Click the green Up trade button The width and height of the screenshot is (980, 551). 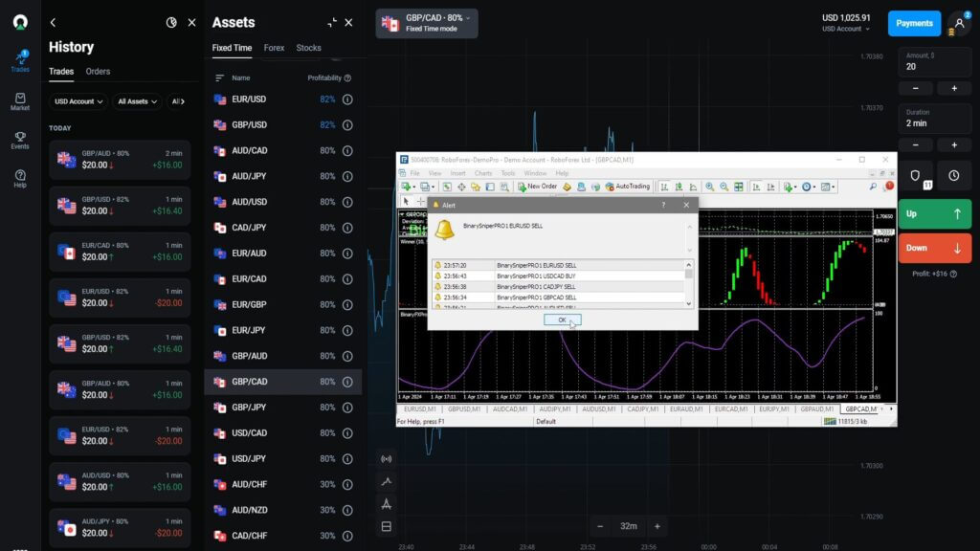click(x=934, y=213)
